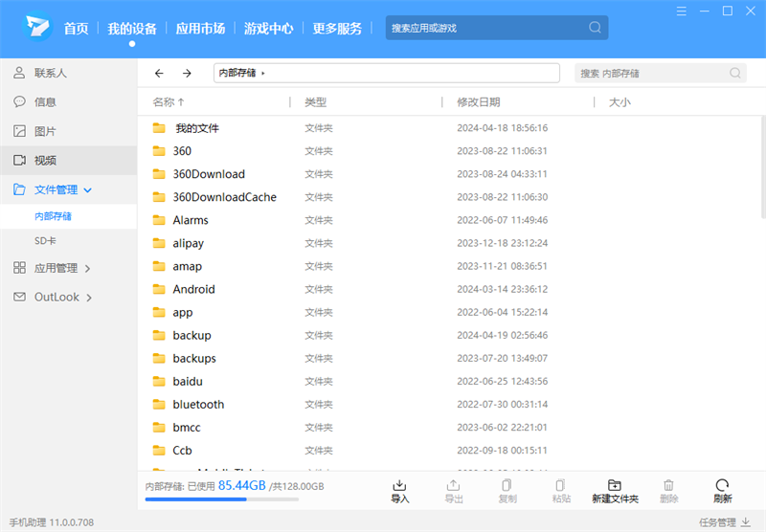The height and width of the screenshot is (532, 766).
Task: Focus the 搜索 内部存储 search box
Action: pos(661,74)
